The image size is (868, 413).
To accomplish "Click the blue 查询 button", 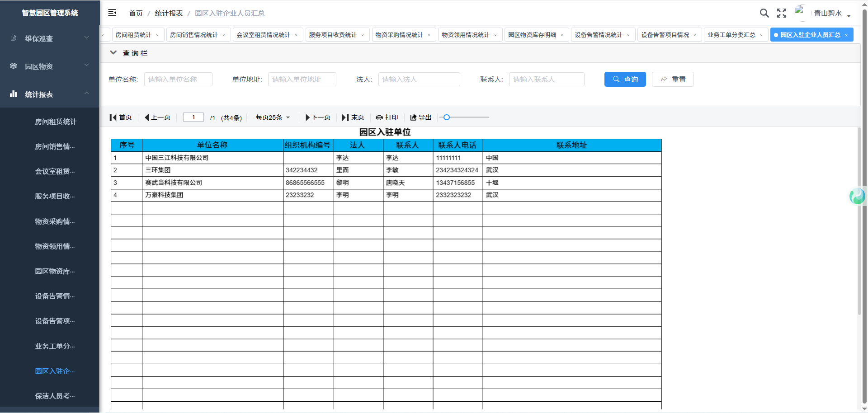I will click(625, 80).
